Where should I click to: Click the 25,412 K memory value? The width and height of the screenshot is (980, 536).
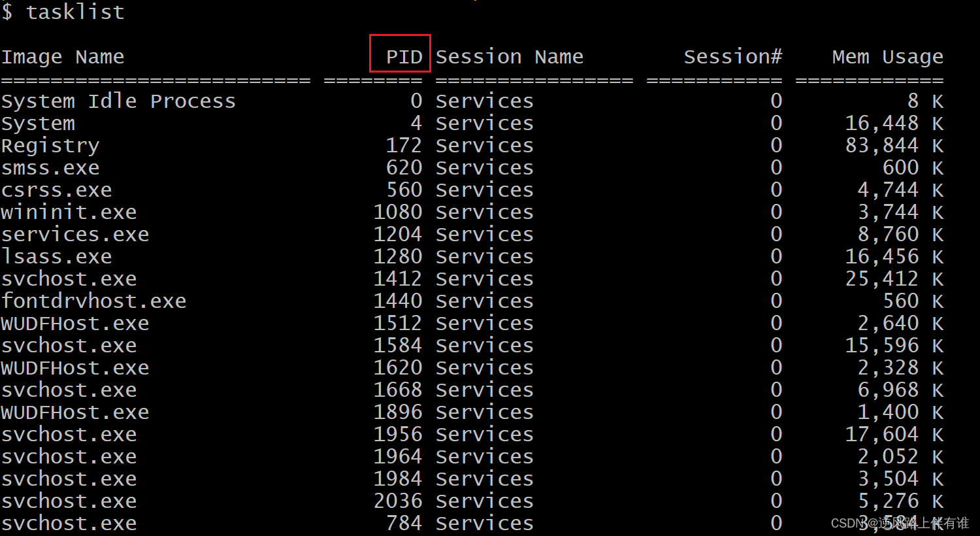(x=894, y=279)
